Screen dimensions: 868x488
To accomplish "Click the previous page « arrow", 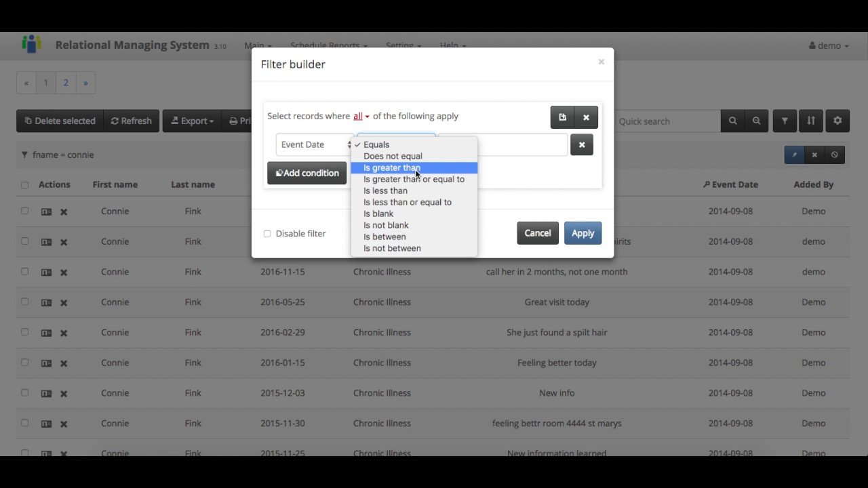I will pos(26,83).
